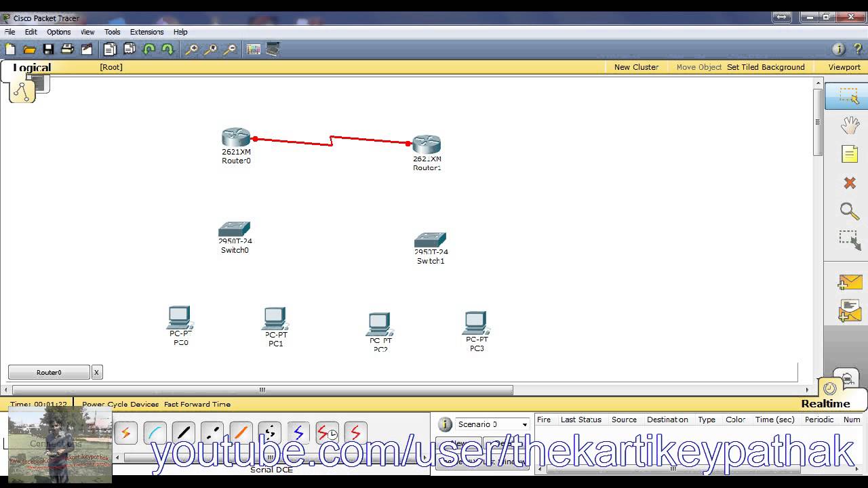
Task: Paste using the Paste toolbar icon
Action: click(130, 49)
